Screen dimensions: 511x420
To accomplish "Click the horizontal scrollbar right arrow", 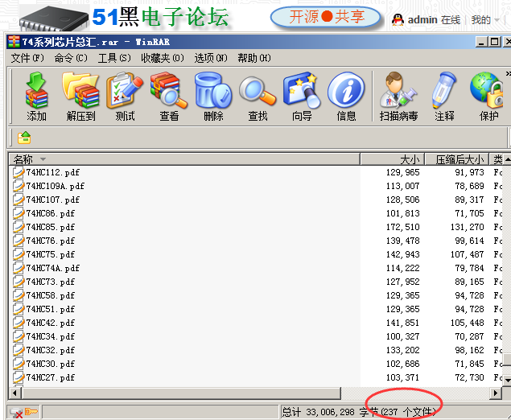I will pos(496,393).
